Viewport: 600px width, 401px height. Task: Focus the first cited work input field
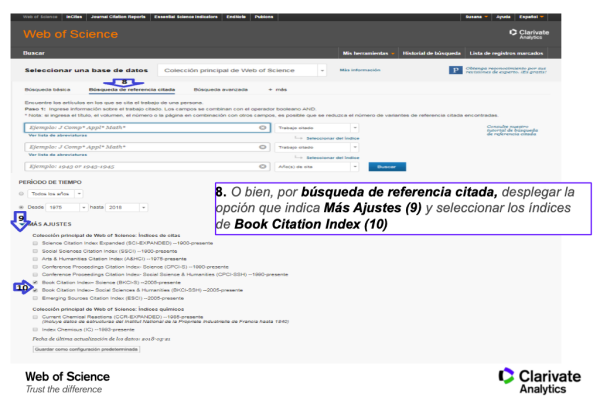point(147,128)
